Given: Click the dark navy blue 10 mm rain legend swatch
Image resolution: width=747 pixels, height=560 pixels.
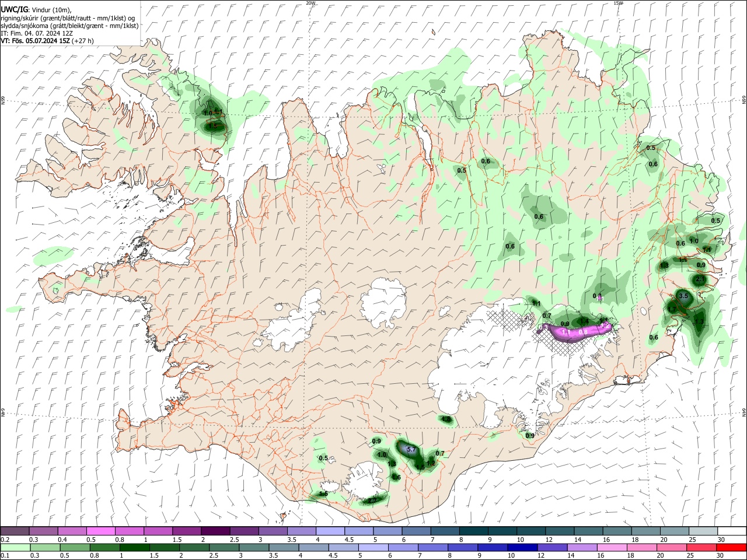Looking at the screenshot, I should pos(522,548).
